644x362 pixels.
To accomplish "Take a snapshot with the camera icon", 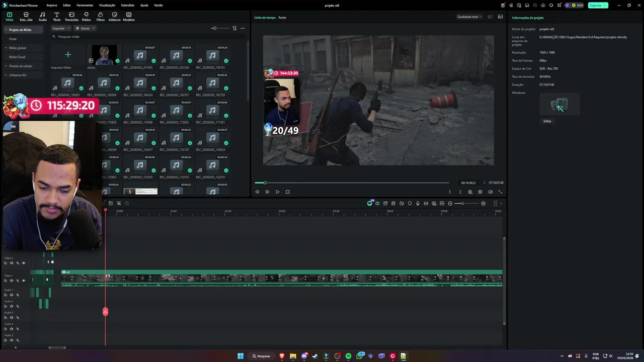I will (480, 192).
